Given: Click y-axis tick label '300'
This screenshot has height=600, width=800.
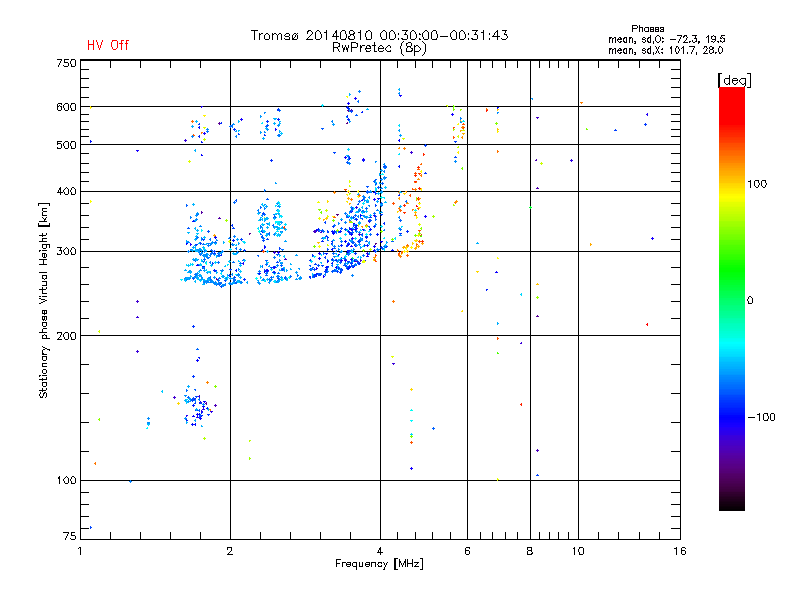Looking at the screenshot, I should point(66,252).
